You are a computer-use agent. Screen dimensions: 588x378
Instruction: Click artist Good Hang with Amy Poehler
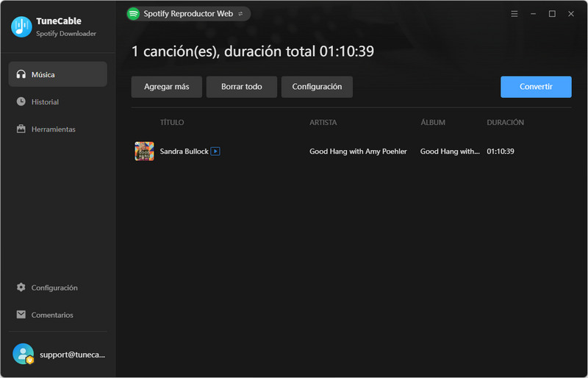coord(358,151)
